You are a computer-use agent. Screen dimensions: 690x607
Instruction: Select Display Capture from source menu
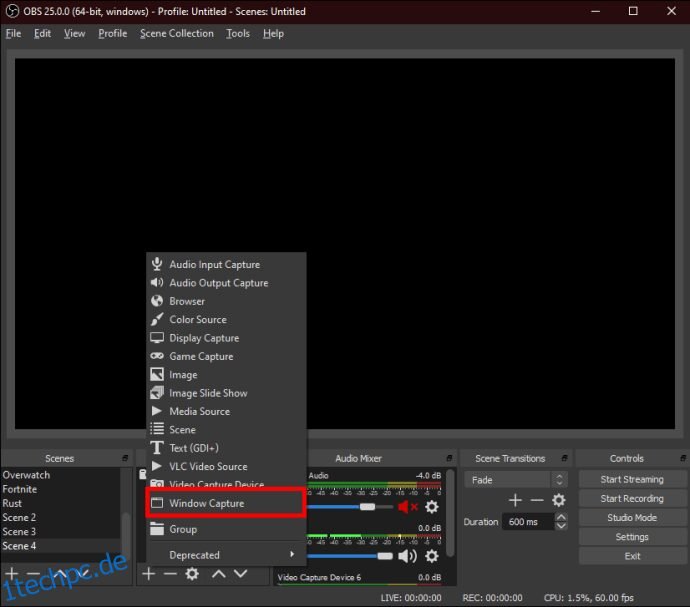coord(226,338)
